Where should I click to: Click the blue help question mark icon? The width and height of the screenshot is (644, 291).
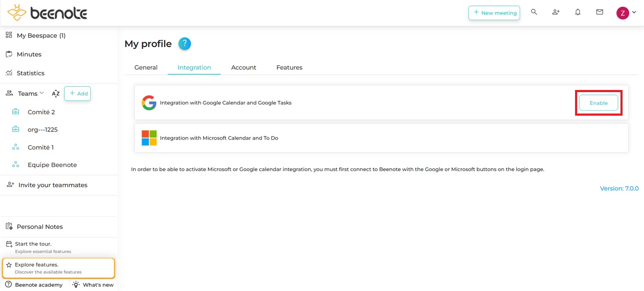(185, 44)
